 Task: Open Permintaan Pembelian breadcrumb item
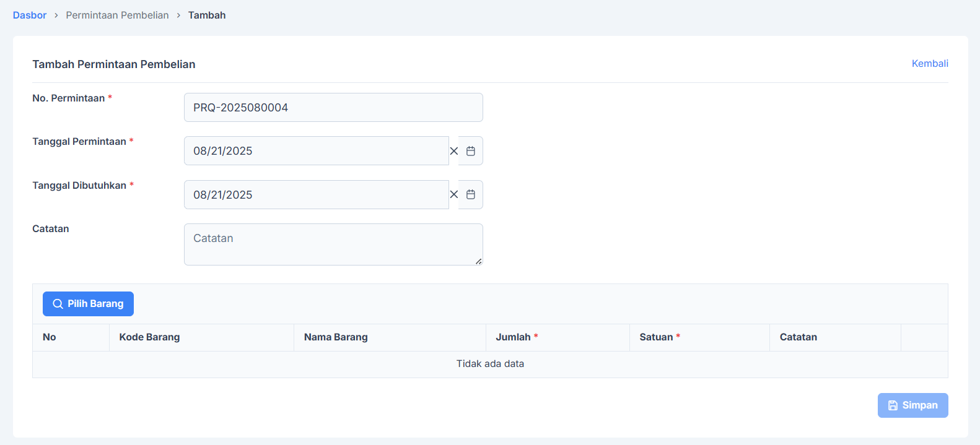click(x=117, y=15)
